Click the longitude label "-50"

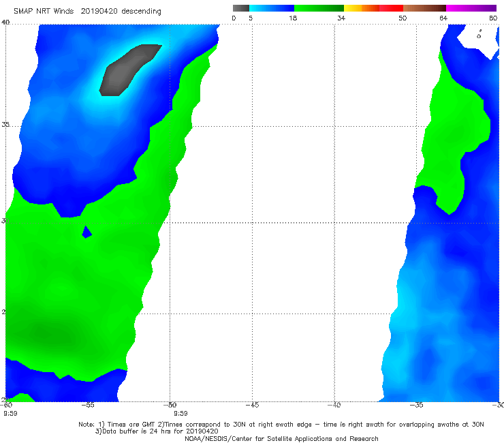(170, 405)
